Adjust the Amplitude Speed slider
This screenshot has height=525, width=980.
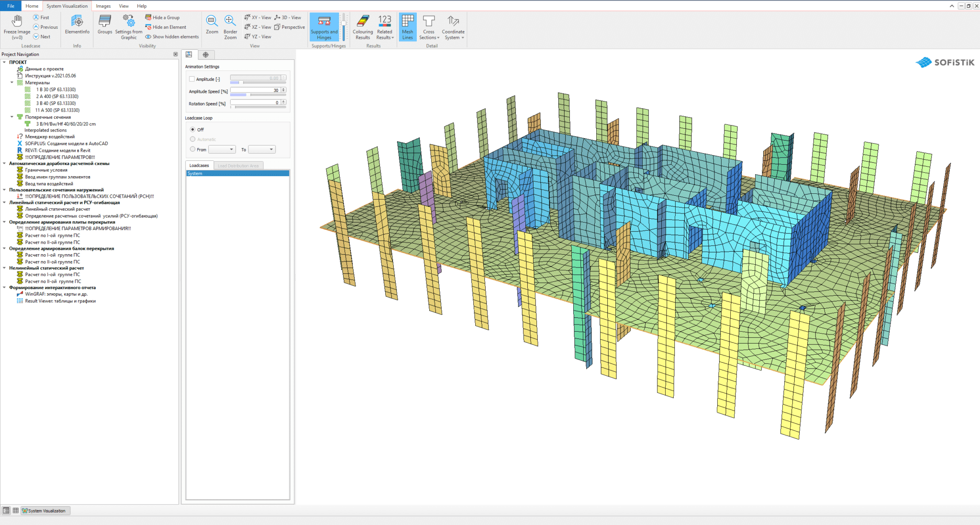coord(247,95)
